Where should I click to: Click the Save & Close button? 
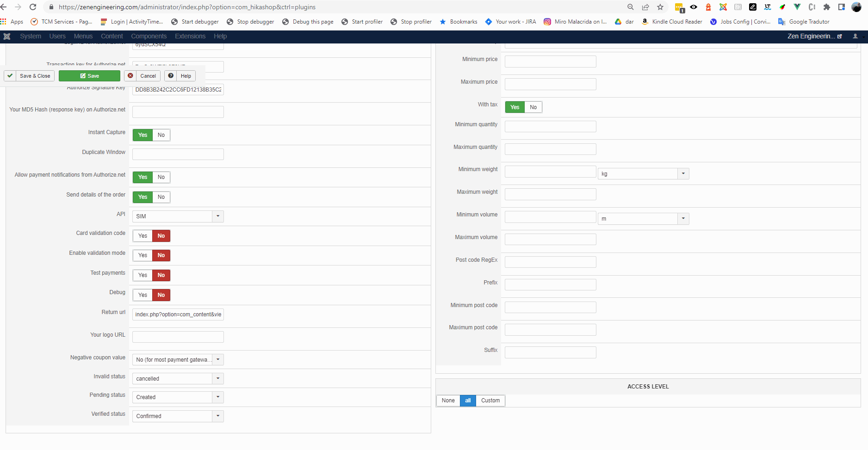coord(30,76)
